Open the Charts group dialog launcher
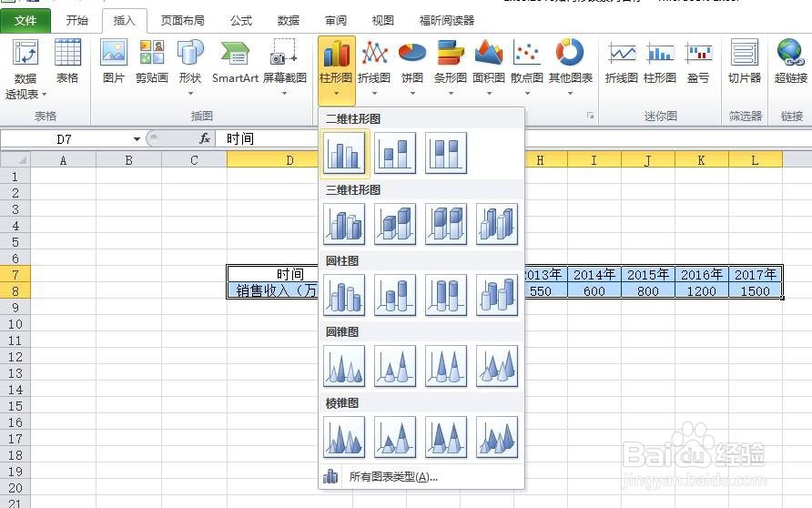The image size is (812, 508). [590, 116]
